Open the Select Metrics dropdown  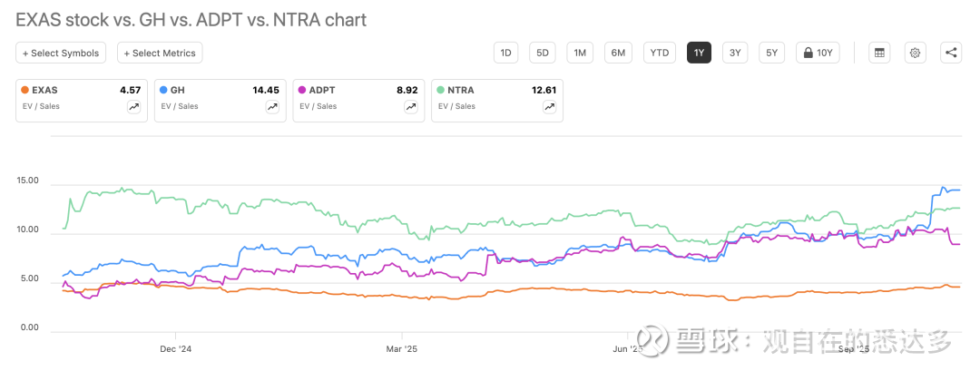(160, 53)
